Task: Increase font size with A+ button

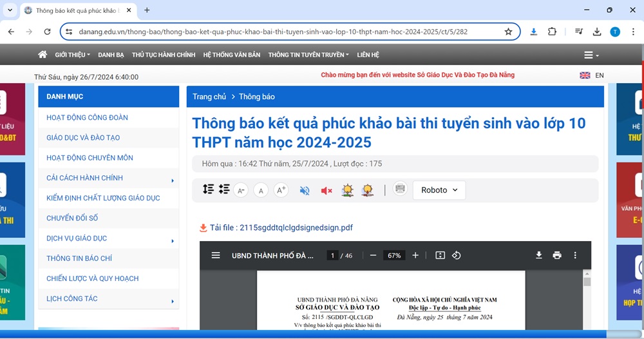Action: point(281,190)
